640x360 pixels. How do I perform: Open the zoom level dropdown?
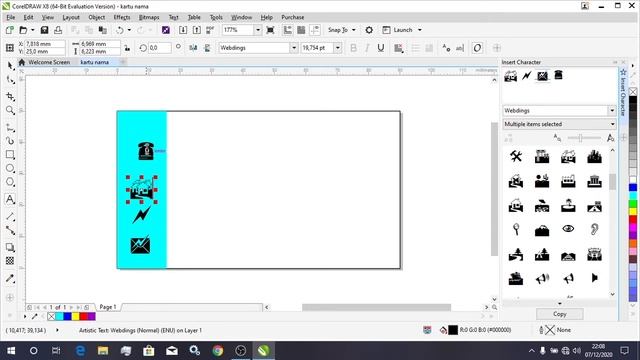pyautogui.click(x=258, y=30)
